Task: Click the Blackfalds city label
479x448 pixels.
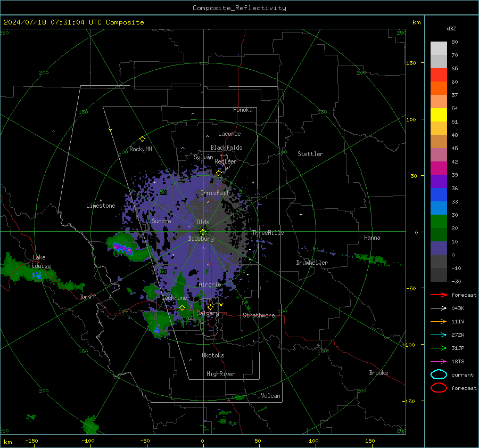Action: 226,148
